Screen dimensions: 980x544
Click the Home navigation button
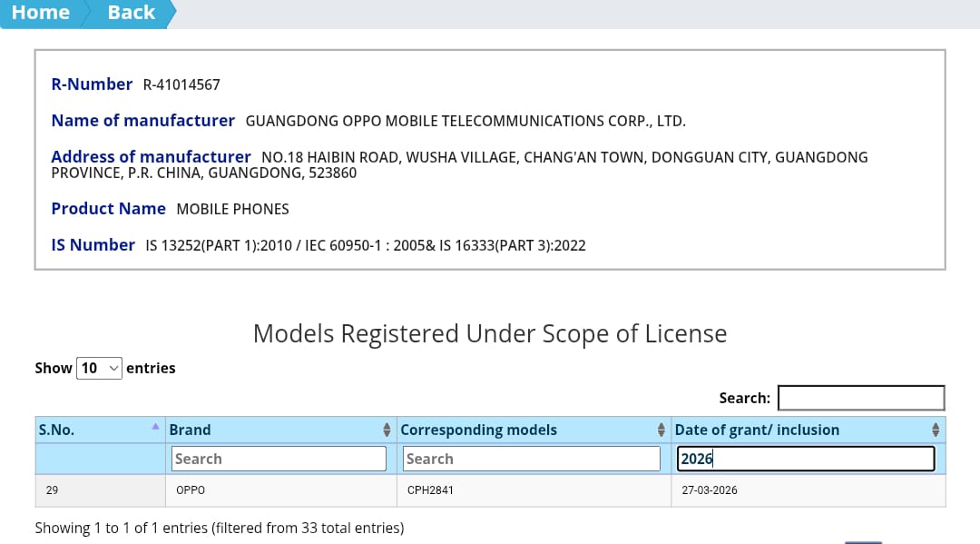[39, 12]
